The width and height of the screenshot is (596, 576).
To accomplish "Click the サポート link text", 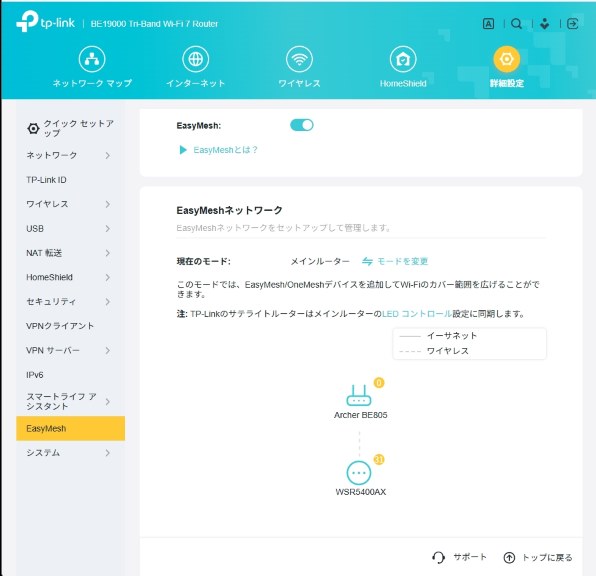I will point(470,557).
